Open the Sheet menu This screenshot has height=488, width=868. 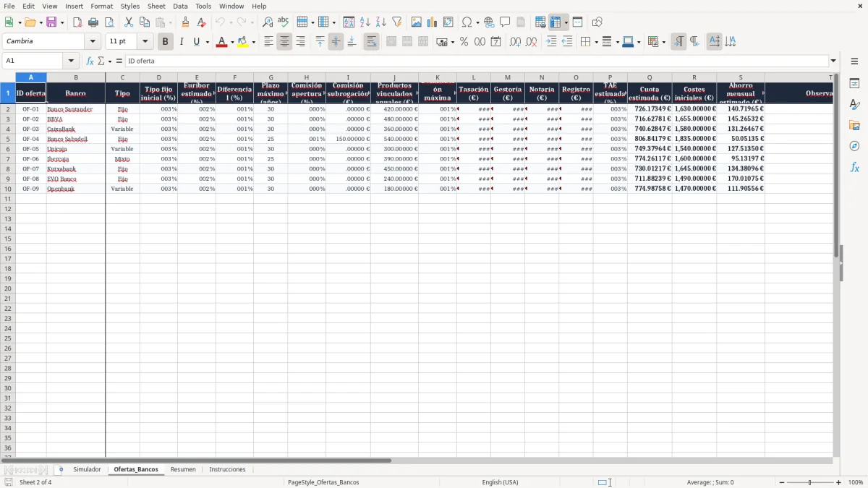[x=156, y=6]
